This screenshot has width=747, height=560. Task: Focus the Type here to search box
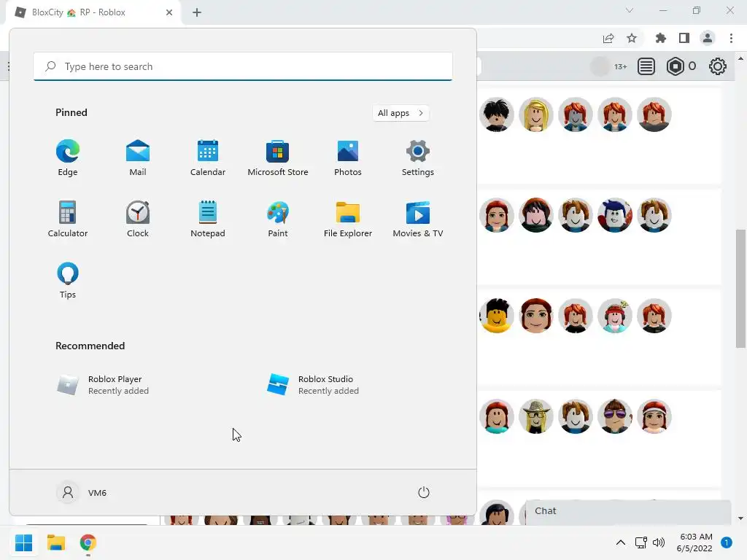tap(243, 66)
